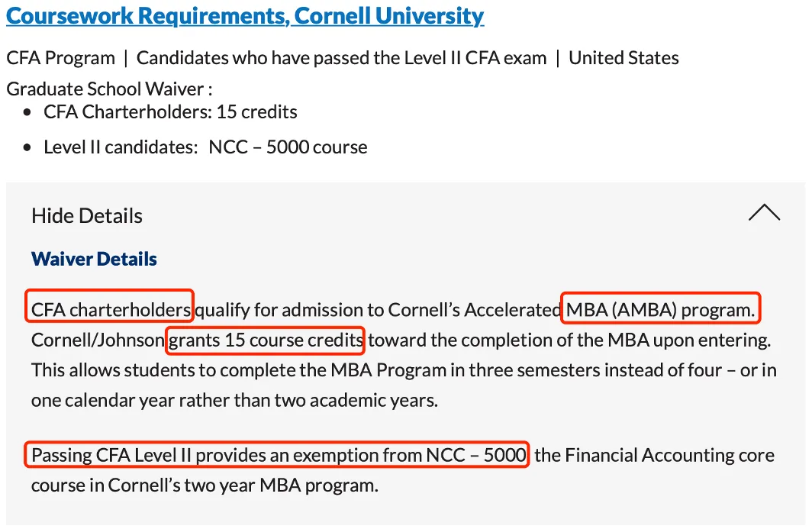Click the highlighted grants 15 course credits
The image size is (812, 529).
coord(265,340)
